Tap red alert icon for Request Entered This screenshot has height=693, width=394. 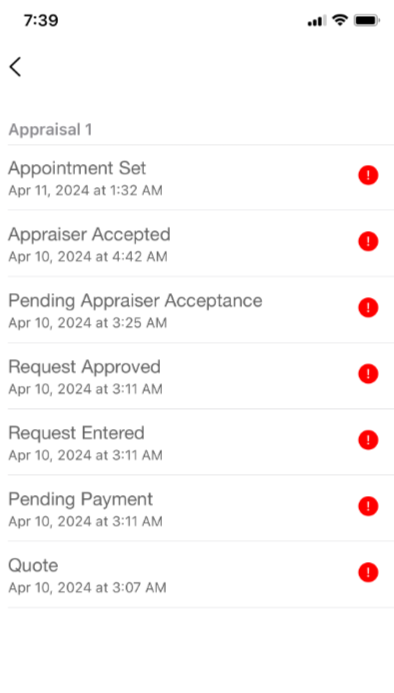pos(368,440)
